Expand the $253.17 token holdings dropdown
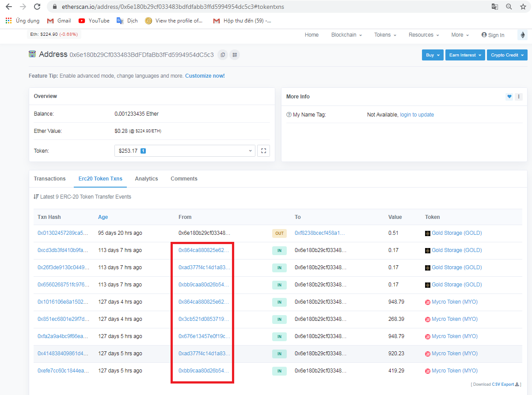The image size is (532, 395). pyautogui.click(x=185, y=151)
